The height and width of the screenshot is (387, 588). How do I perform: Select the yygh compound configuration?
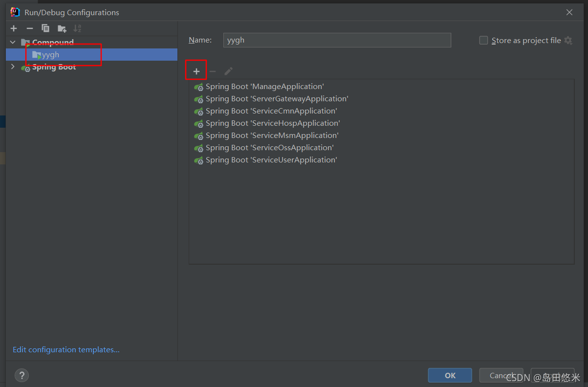[91, 55]
